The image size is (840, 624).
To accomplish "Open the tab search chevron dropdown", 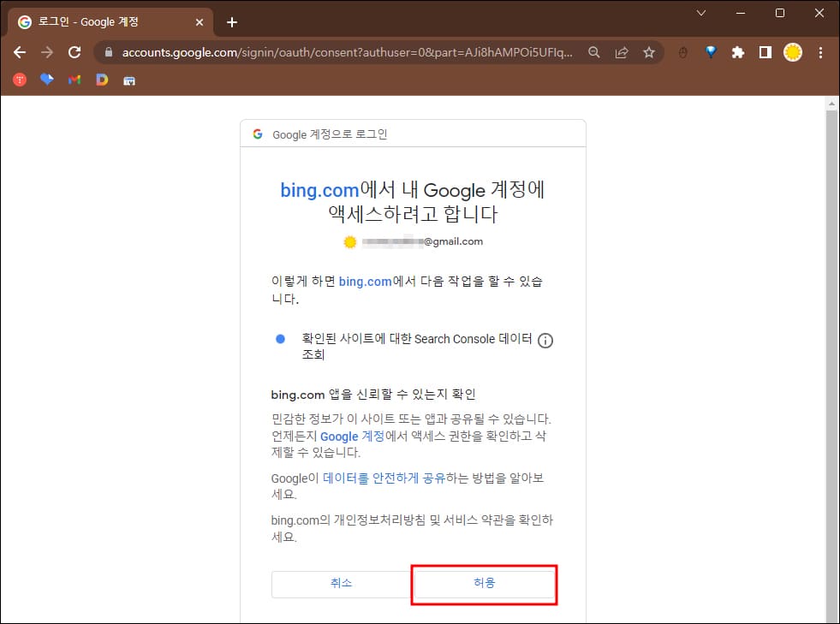I will [x=700, y=13].
